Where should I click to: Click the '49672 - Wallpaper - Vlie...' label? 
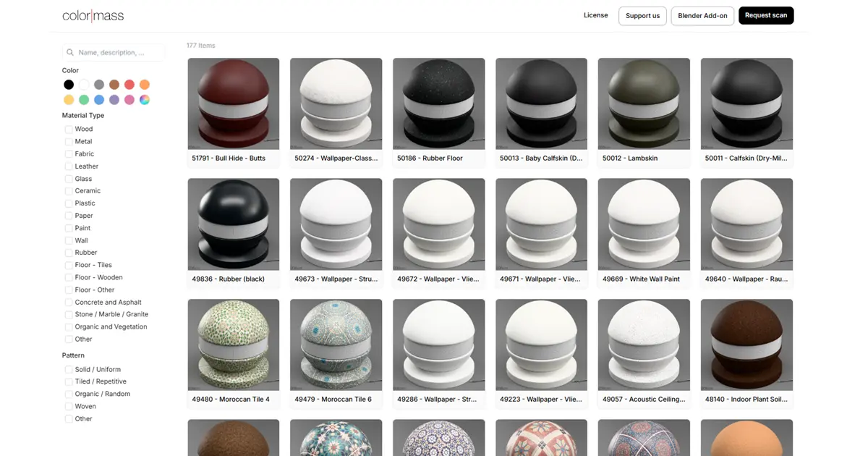(438, 279)
